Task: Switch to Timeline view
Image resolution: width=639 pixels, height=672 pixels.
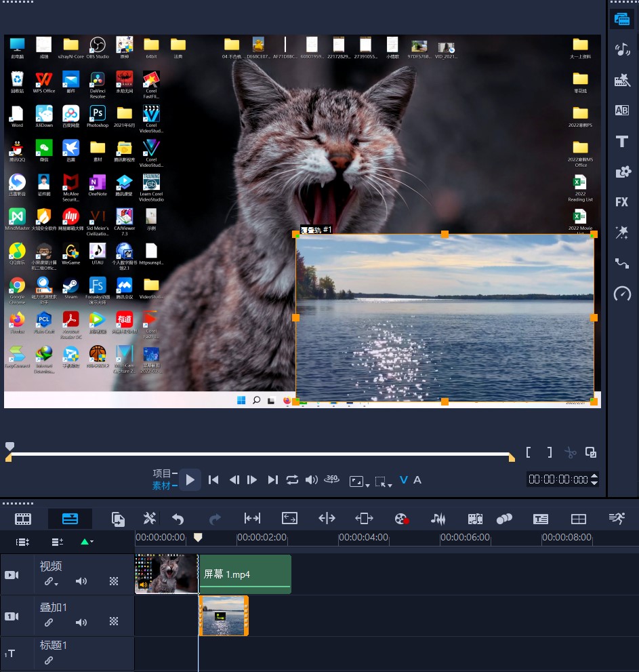Action: click(70, 519)
